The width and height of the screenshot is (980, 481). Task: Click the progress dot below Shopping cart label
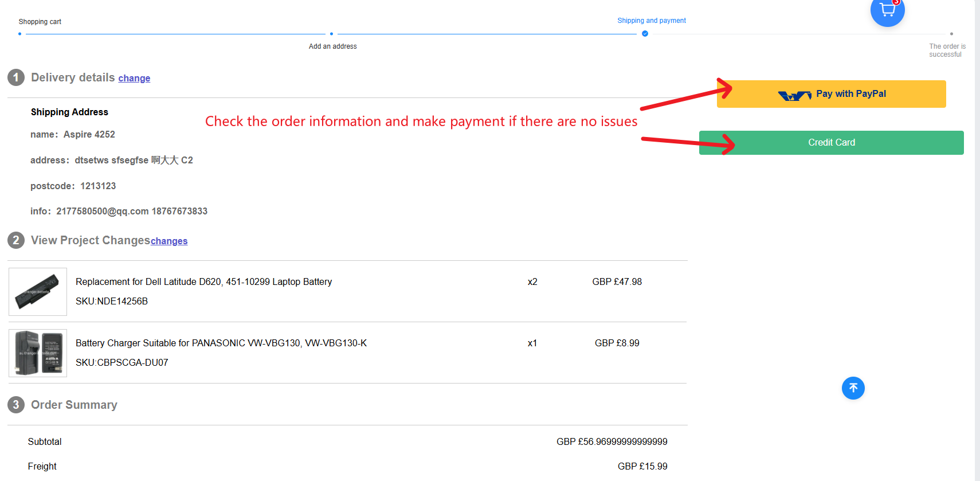(20, 34)
